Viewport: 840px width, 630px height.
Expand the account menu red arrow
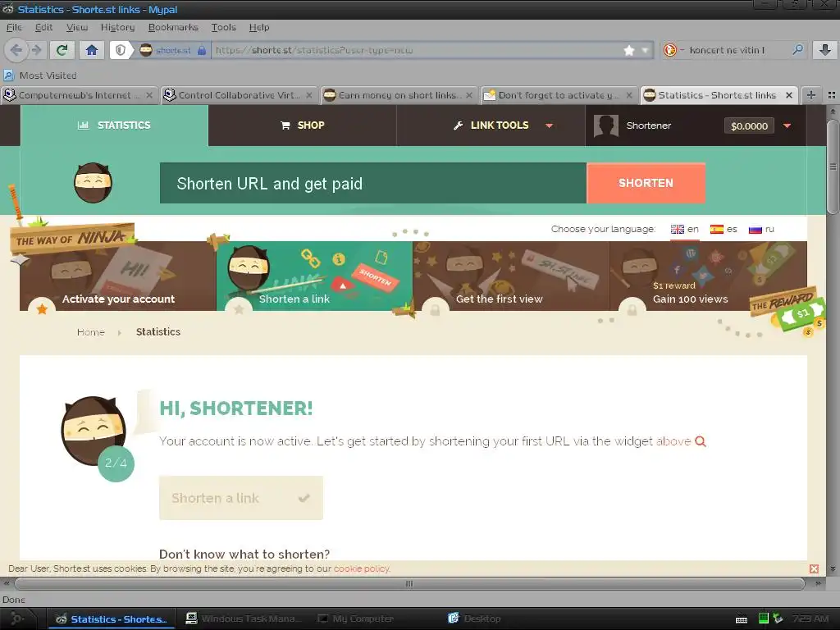click(787, 126)
